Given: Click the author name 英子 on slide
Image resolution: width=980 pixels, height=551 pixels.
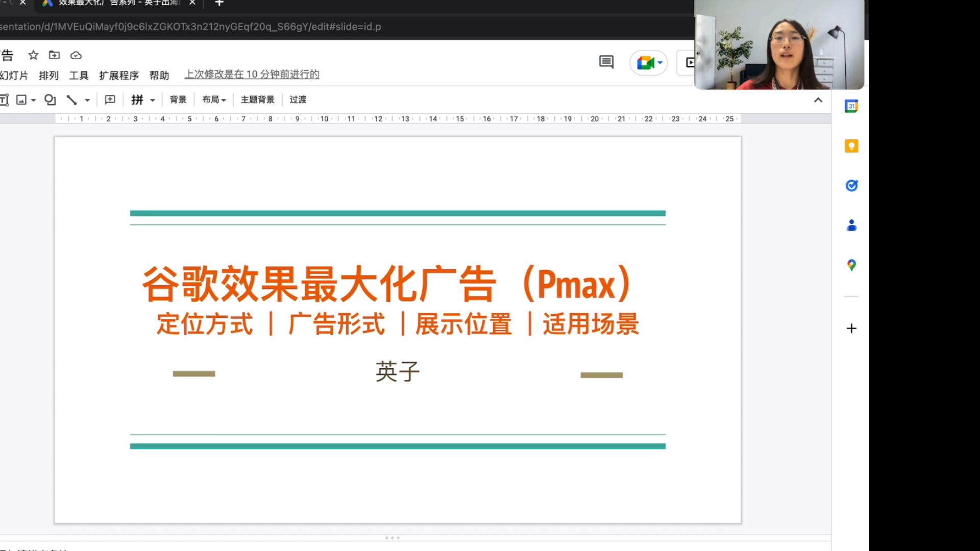Looking at the screenshot, I should coord(398,371).
